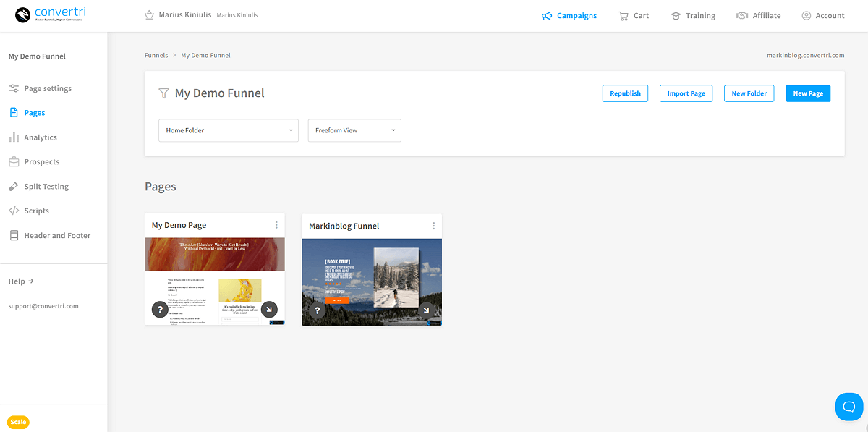The image size is (868, 432).
Task: Click the arrow icon on My Demo Page thumbnail
Action: pyautogui.click(x=269, y=310)
